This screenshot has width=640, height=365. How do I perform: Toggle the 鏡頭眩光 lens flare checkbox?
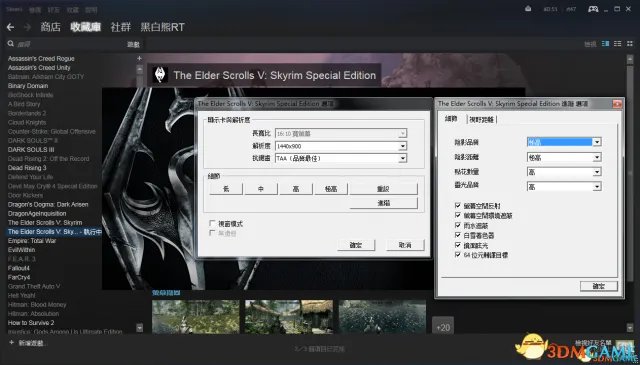coord(458,245)
